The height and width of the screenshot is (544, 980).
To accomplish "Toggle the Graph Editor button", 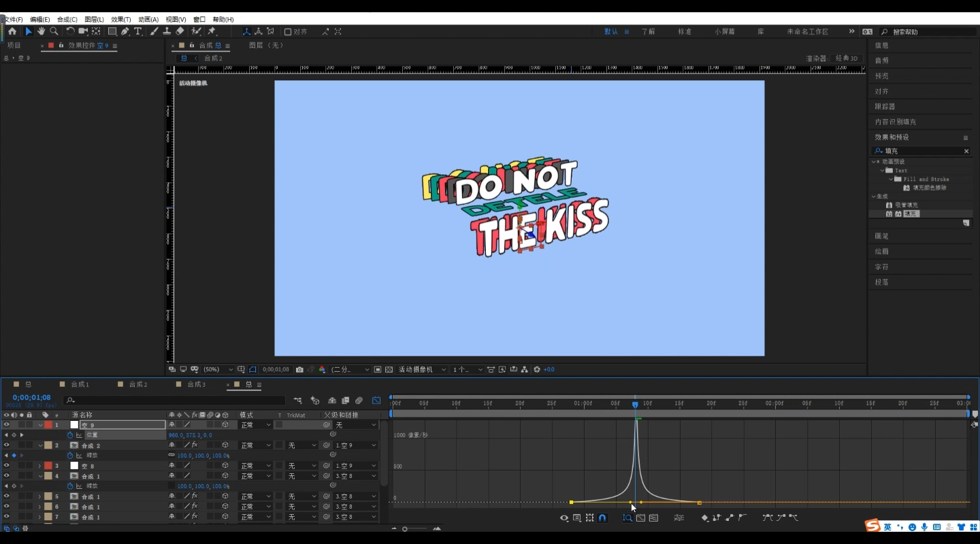I will click(x=376, y=401).
